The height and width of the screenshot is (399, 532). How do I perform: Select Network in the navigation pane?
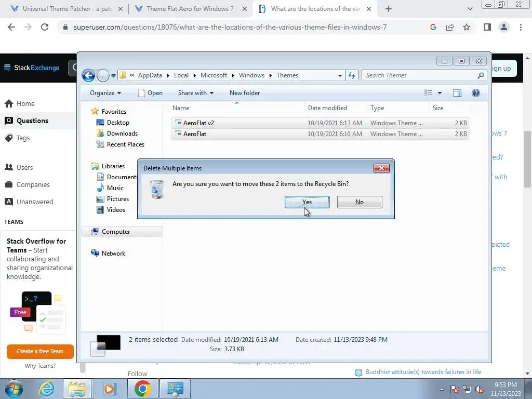point(113,253)
